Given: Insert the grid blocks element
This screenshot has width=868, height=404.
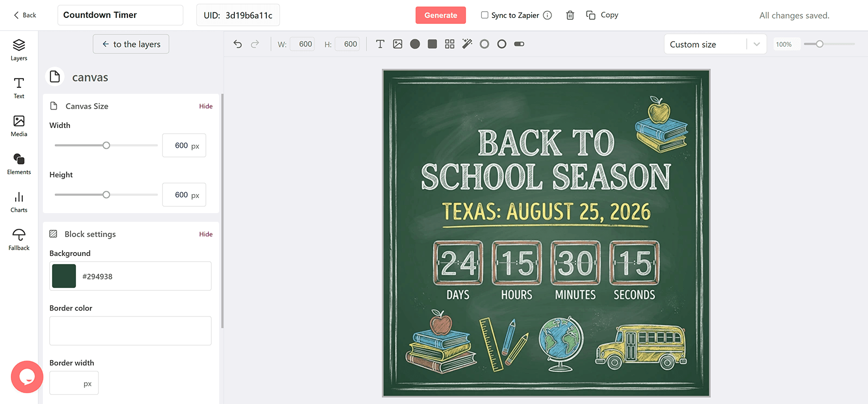Looking at the screenshot, I should pos(450,44).
